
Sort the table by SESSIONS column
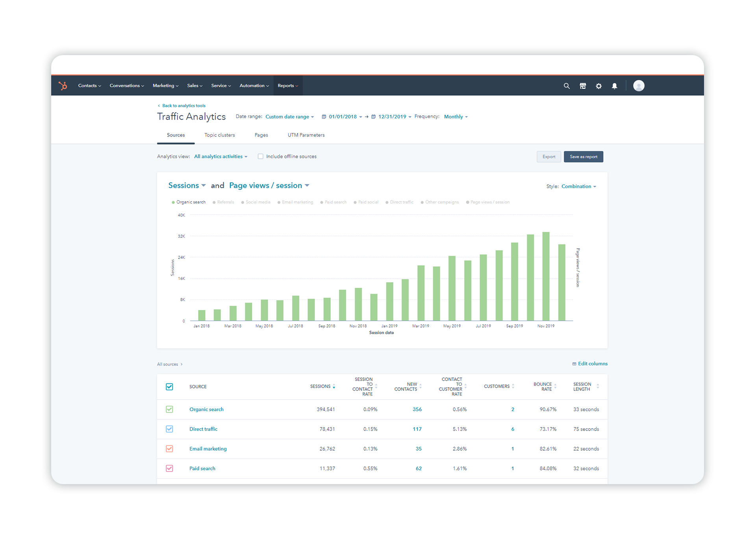pyautogui.click(x=334, y=387)
